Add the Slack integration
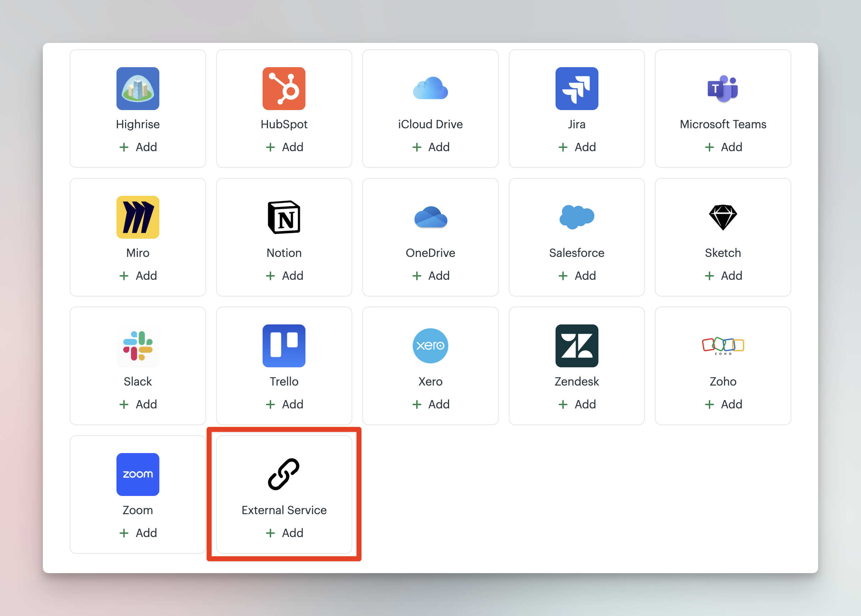This screenshot has width=861, height=616. 138,404
